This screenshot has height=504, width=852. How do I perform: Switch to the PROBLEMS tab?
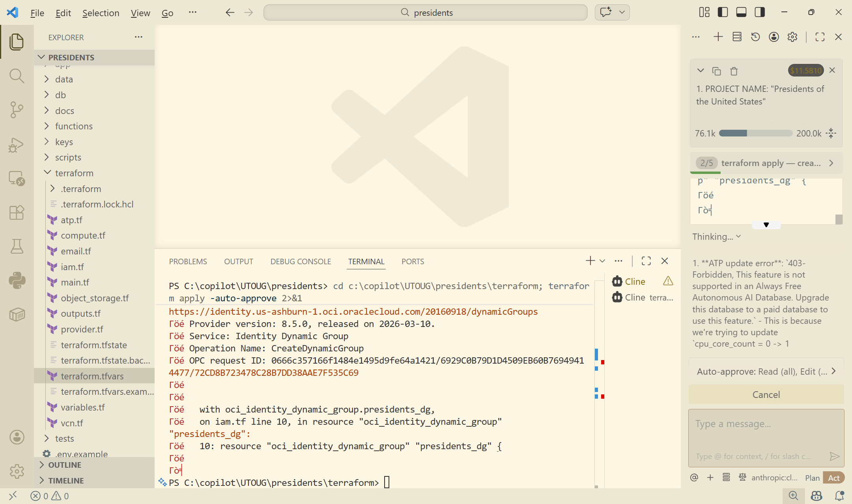(x=188, y=261)
